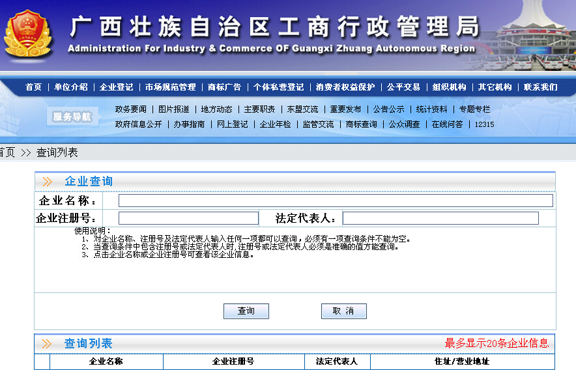
Task: Click the 服务导航 badge
Action: [72, 117]
